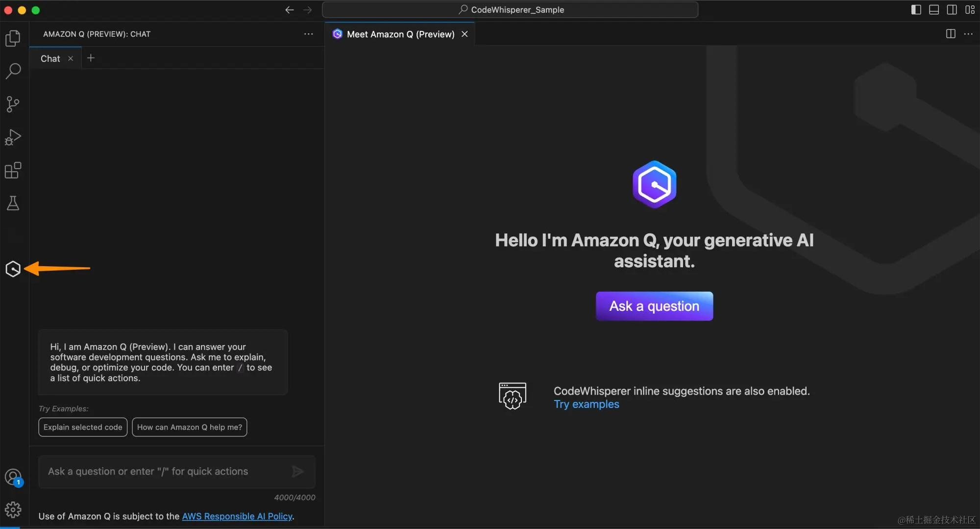Open the Extensions view

coord(13,170)
